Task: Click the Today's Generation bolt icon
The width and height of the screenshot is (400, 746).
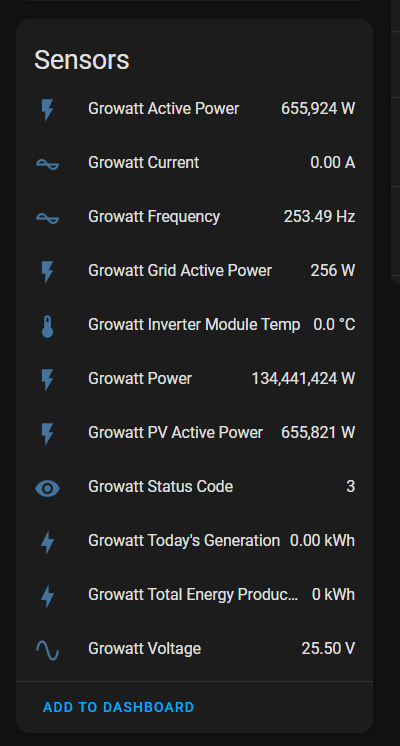Action: point(48,542)
